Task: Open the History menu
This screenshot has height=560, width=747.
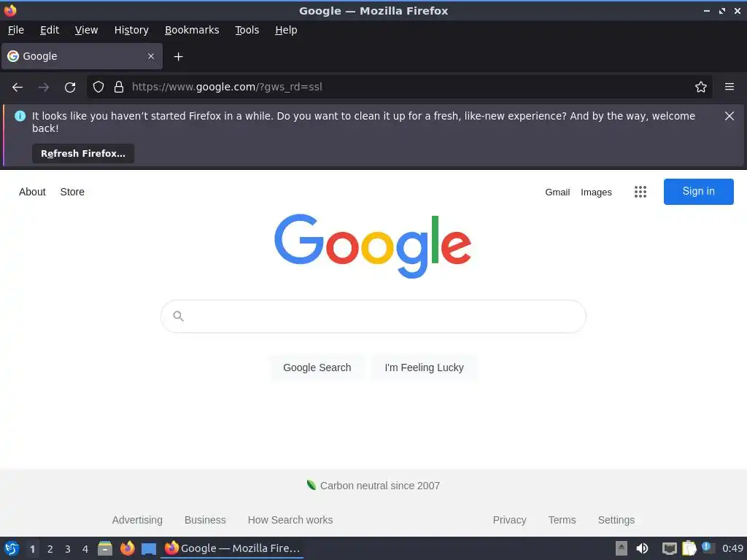Action: pyautogui.click(x=131, y=30)
